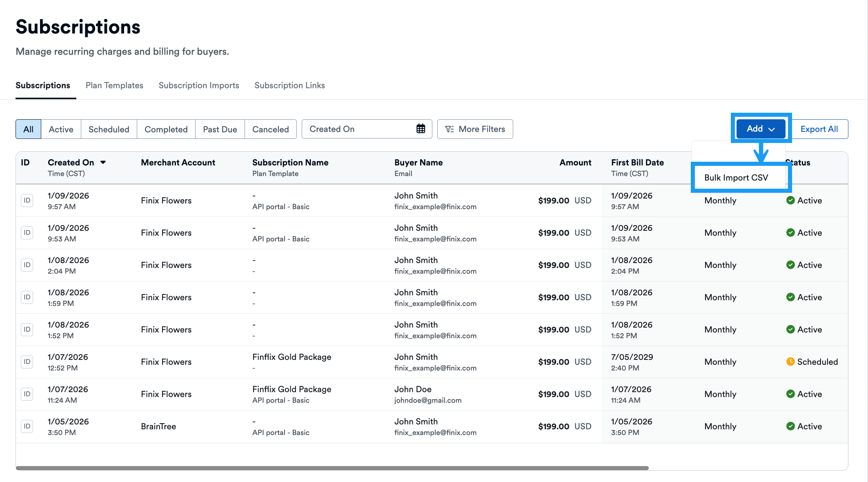Viewport: 868px width, 482px height.
Task: Click the orange Scheduled clock icon
Action: 791,361
